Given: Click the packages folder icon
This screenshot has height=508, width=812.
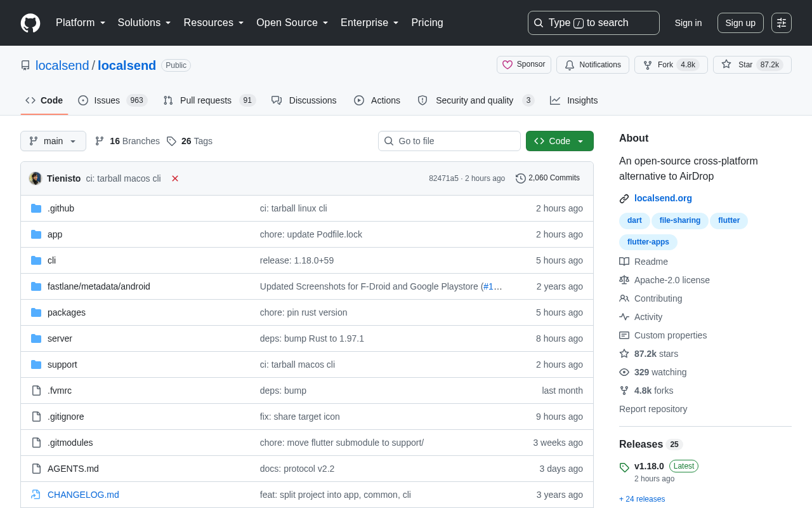Looking at the screenshot, I should pyautogui.click(x=36, y=312).
